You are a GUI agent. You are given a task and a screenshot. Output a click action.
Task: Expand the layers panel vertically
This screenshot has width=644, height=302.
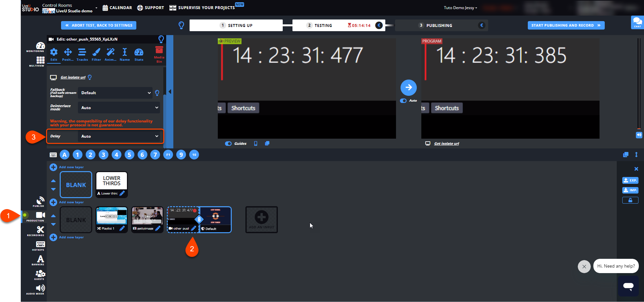[x=636, y=155]
